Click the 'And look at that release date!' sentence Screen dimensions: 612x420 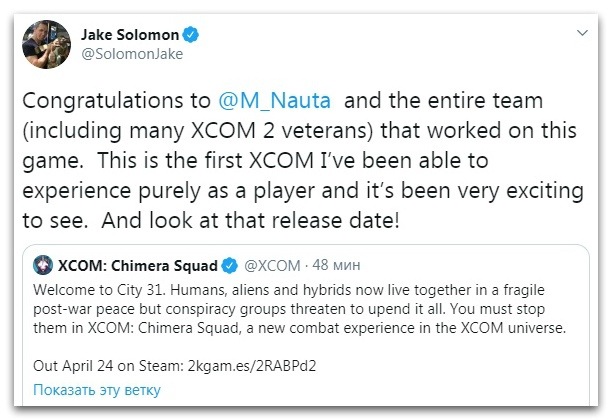(251, 221)
